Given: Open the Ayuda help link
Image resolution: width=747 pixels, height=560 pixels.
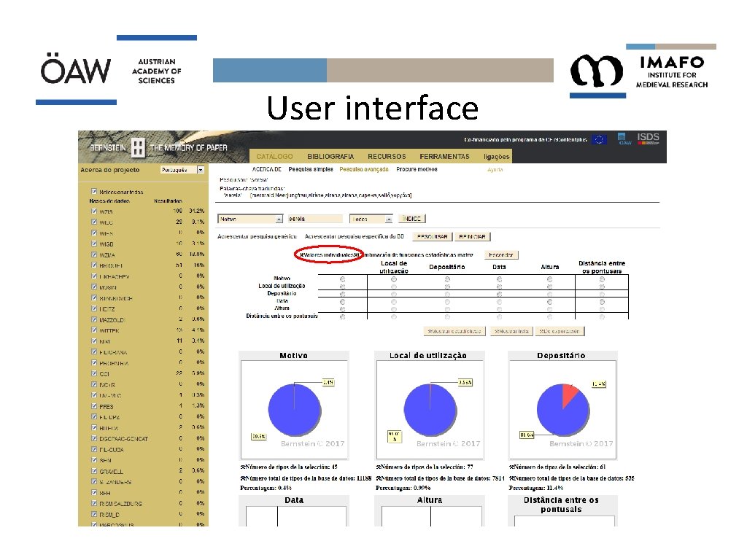Looking at the screenshot, I should 495,170.
